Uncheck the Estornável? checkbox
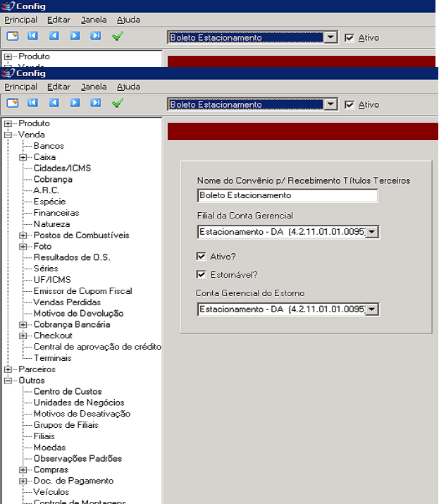 tap(202, 274)
